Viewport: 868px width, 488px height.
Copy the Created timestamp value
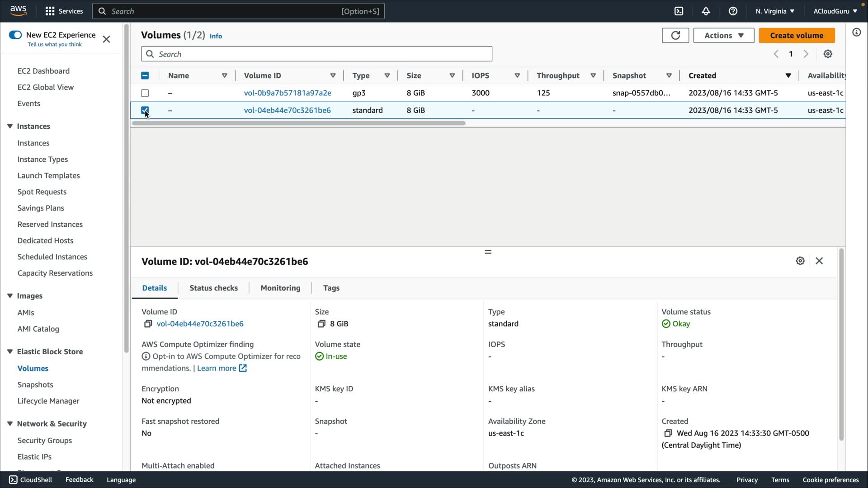(668, 433)
